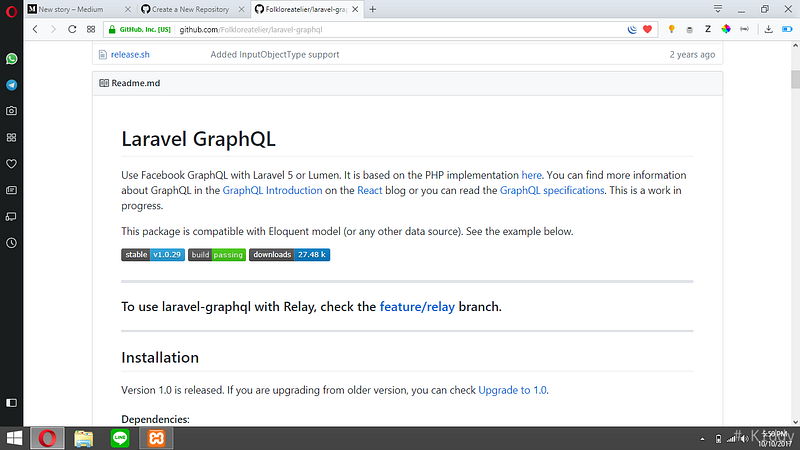This screenshot has height=450, width=800.
Task: Click the Readme.md book icon
Action: pyautogui.click(x=104, y=83)
